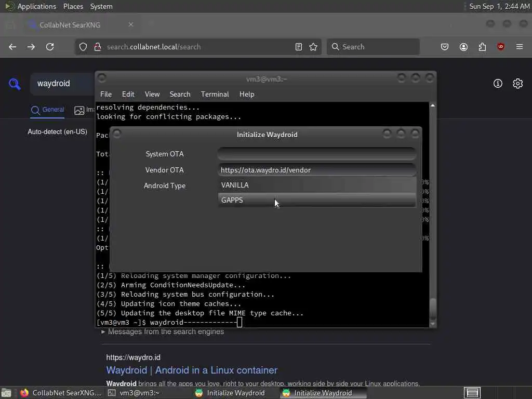
Task: Select VANILLA Android type option
Action: pyautogui.click(x=317, y=185)
